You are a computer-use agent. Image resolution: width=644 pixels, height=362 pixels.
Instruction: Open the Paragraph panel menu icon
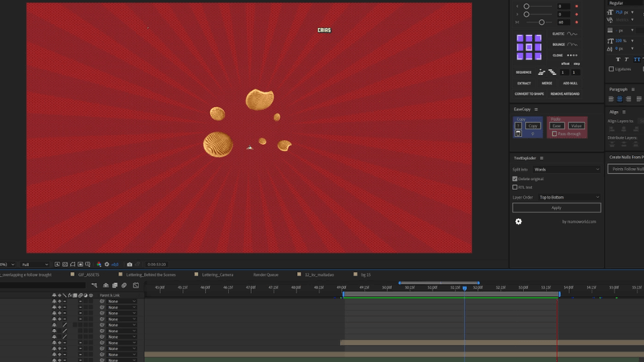(x=633, y=89)
